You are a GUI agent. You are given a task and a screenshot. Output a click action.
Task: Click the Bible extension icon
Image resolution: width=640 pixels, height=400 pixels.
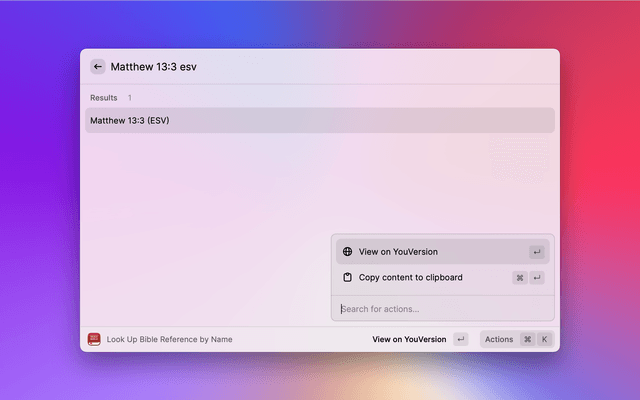click(x=94, y=339)
